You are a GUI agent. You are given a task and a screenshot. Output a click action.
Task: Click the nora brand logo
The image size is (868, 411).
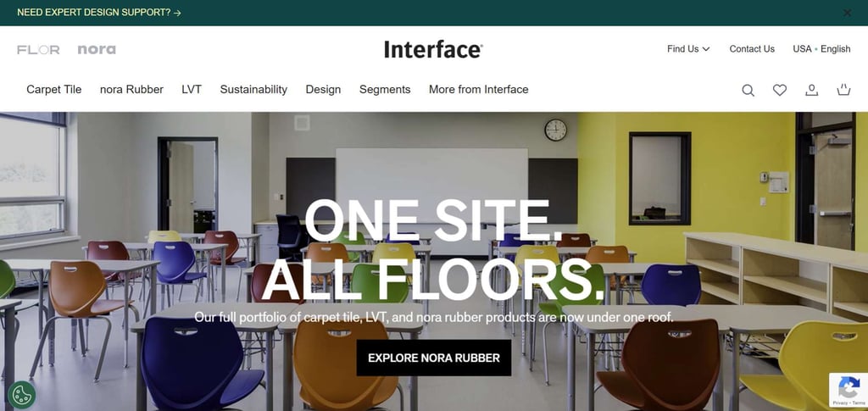pos(97,49)
